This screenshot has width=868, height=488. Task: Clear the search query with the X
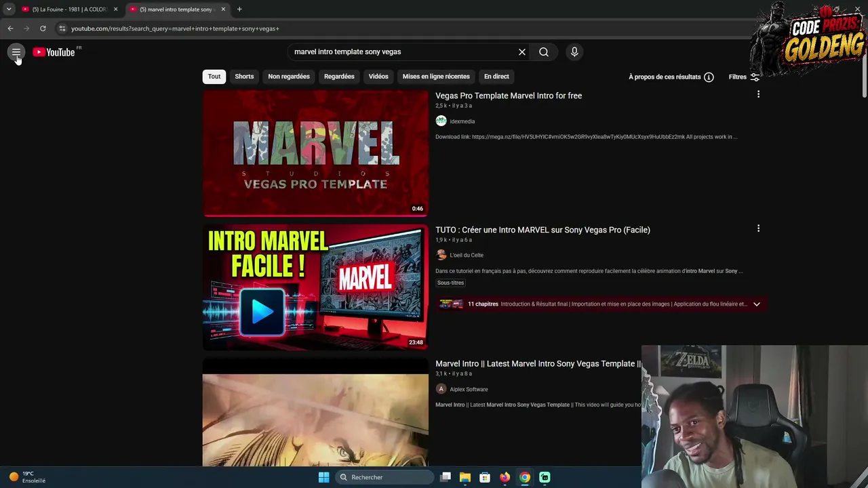pyautogui.click(x=522, y=52)
